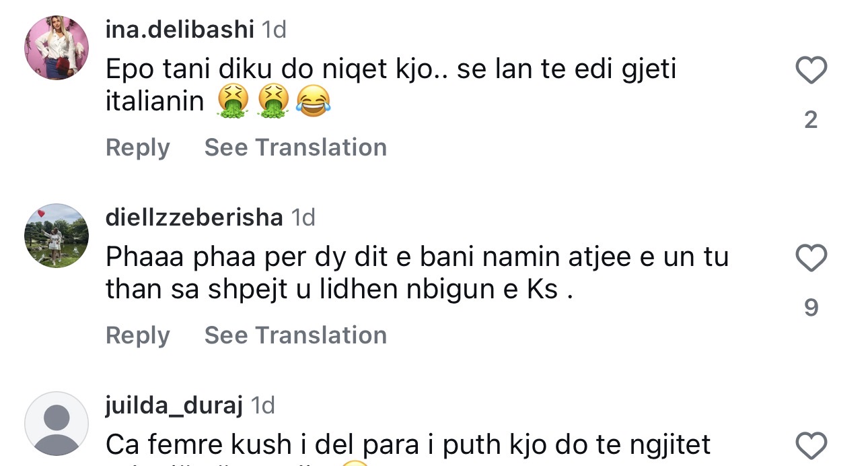The image size is (868, 466).
Task: Click the 1d timestamp beside diellzzeberisha
Action: (x=303, y=217)
